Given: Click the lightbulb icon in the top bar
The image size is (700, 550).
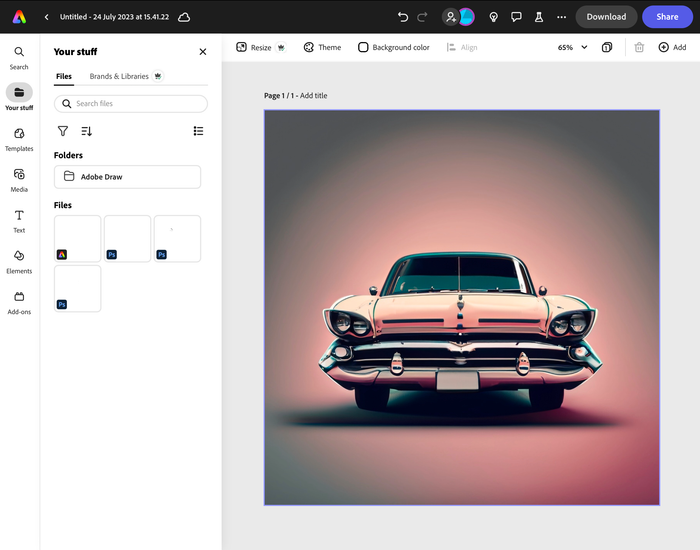Looking at the screenshot, I should click(x=493, y=17).
